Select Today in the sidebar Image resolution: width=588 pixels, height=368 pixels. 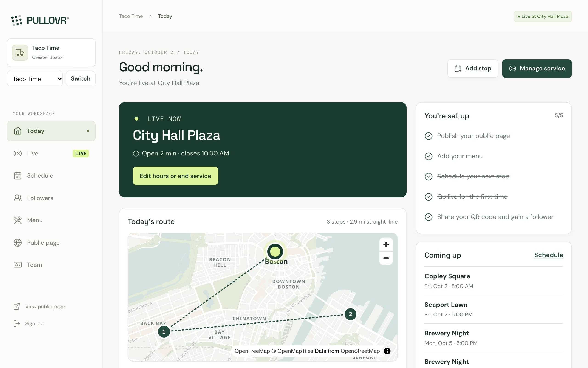[51, 131]
